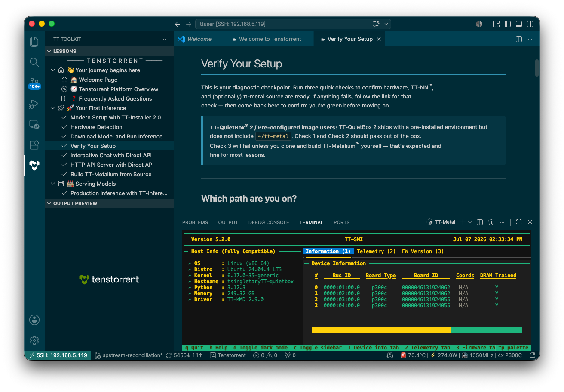Click the hexagon extension icon in title bar

(479, 24)
